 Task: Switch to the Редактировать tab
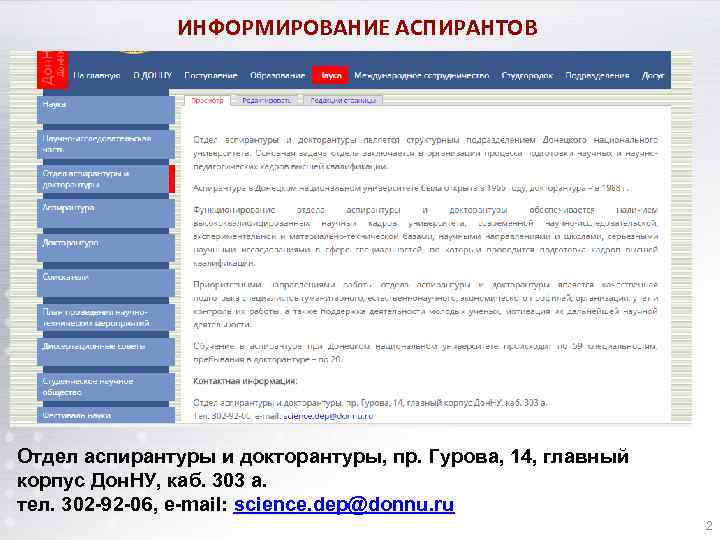(x=266, y=100)
